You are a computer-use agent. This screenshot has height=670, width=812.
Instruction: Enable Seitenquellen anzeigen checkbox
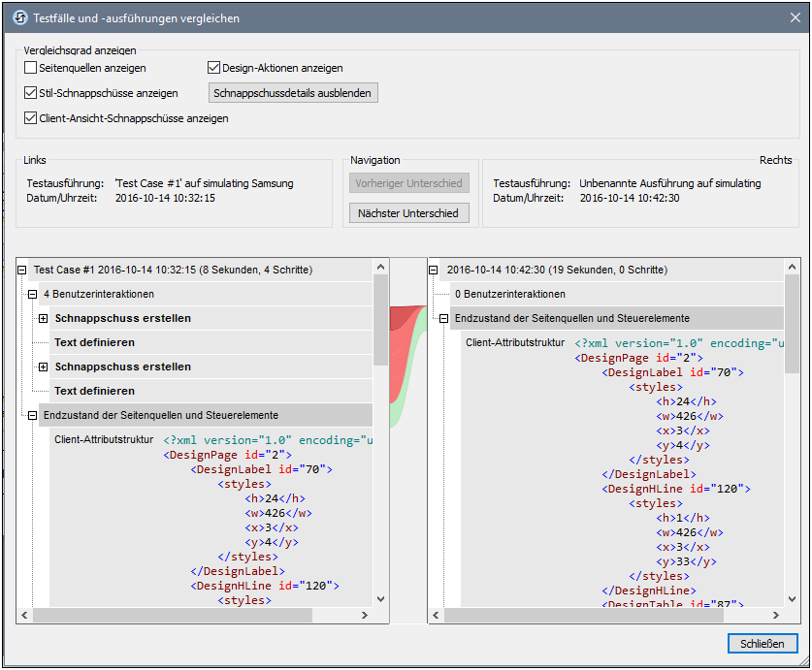(30, 68)
